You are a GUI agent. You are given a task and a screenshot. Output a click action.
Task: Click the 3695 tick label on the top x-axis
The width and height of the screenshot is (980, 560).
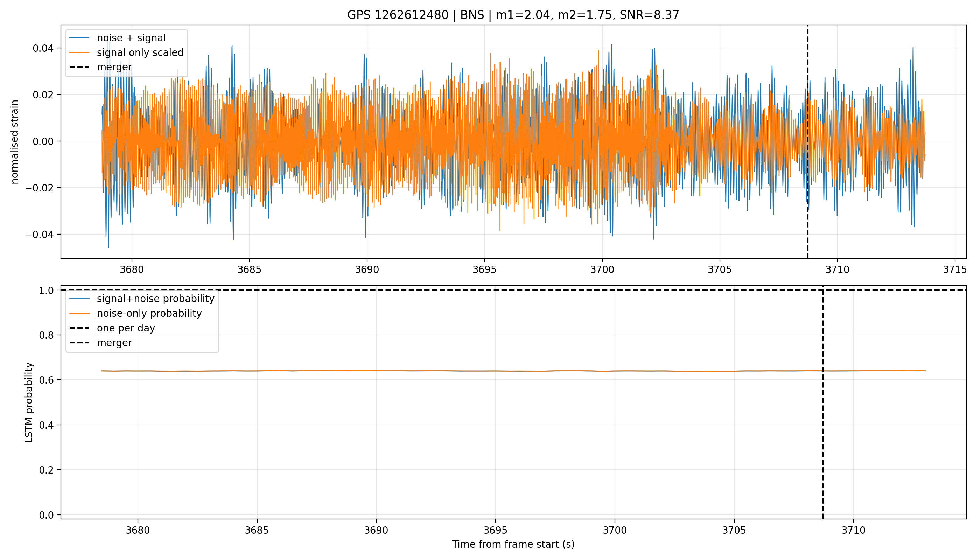(484, 269)
